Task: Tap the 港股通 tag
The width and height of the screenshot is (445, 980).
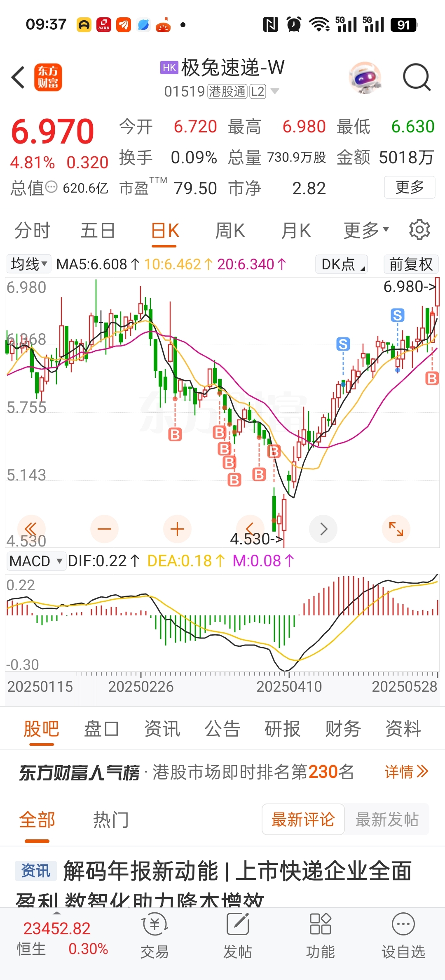Action: pyautogui.click(x=227, y=91)
